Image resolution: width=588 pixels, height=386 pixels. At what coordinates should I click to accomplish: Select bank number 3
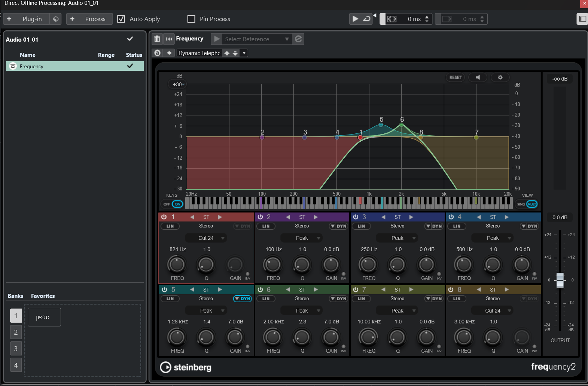pos(16,349)
